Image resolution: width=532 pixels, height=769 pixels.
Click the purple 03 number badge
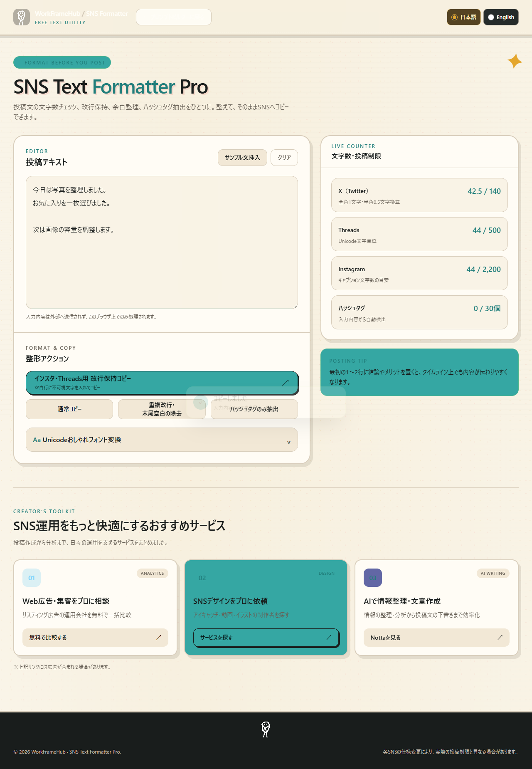click(x=373, y=578)
